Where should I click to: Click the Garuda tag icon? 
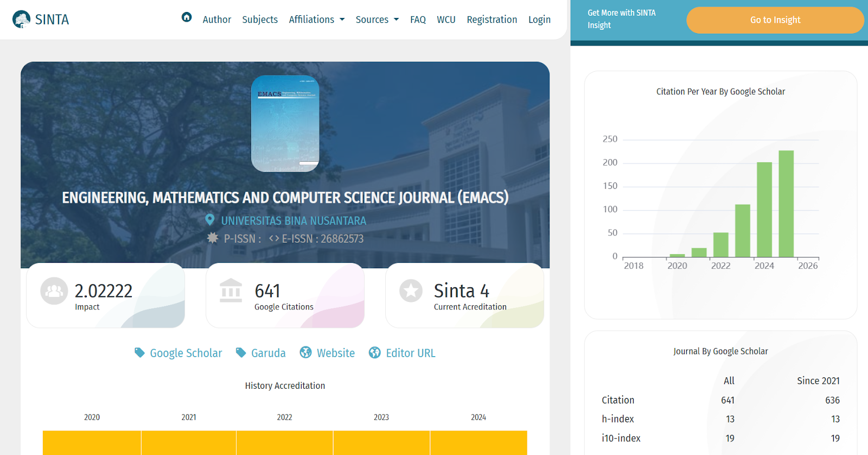241,353
